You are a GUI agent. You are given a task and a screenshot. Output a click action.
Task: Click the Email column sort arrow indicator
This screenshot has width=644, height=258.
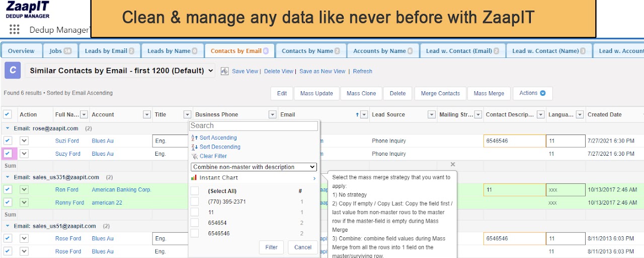click(x=357, y=115)
